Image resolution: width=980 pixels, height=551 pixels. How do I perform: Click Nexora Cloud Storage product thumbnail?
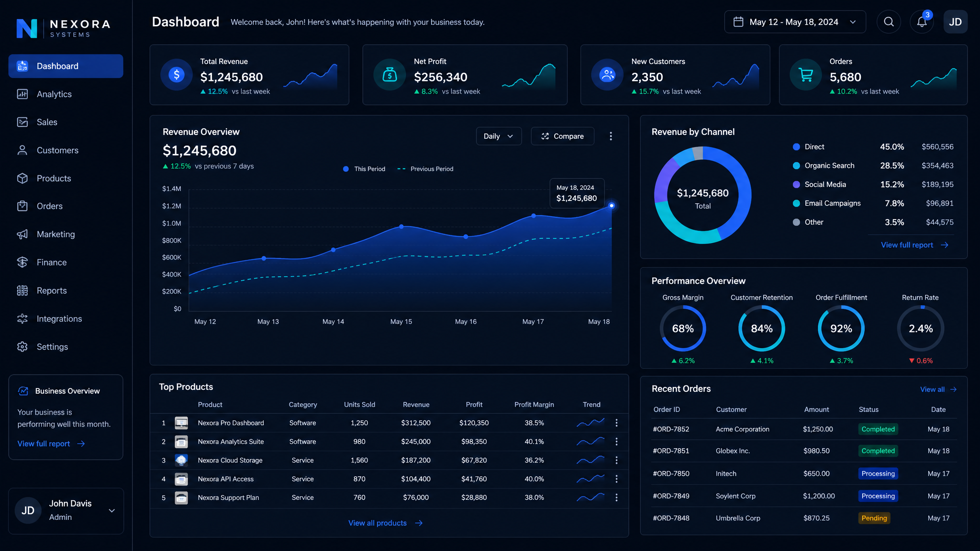click(x=181, y=460)
